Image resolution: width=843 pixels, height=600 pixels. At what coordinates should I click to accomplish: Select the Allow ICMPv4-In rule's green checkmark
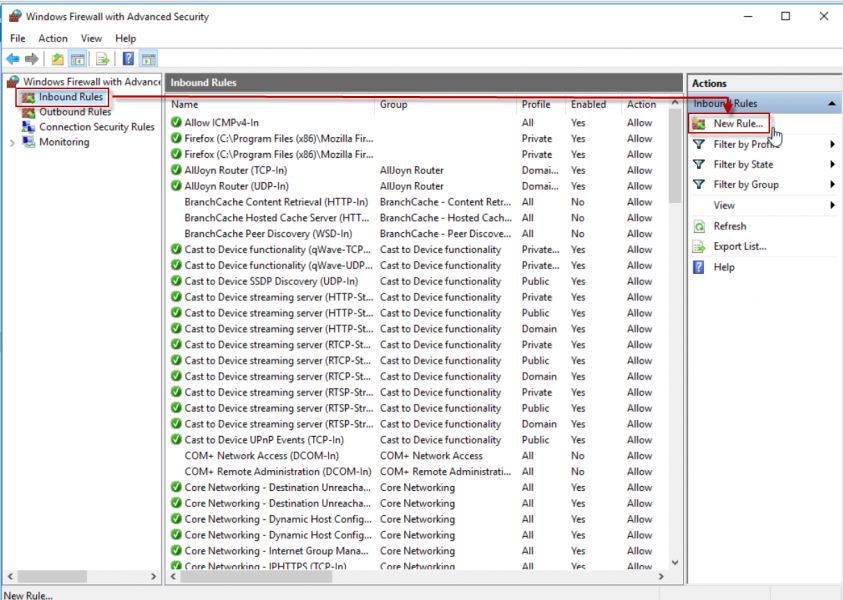tap(176, 123)
